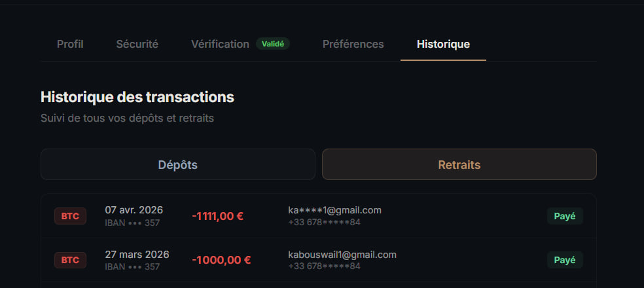Viewport: 644px width, 288px height.
Task: Click the Historique des transactions heading
Action: pyautogui.click(x=137, y=97)
